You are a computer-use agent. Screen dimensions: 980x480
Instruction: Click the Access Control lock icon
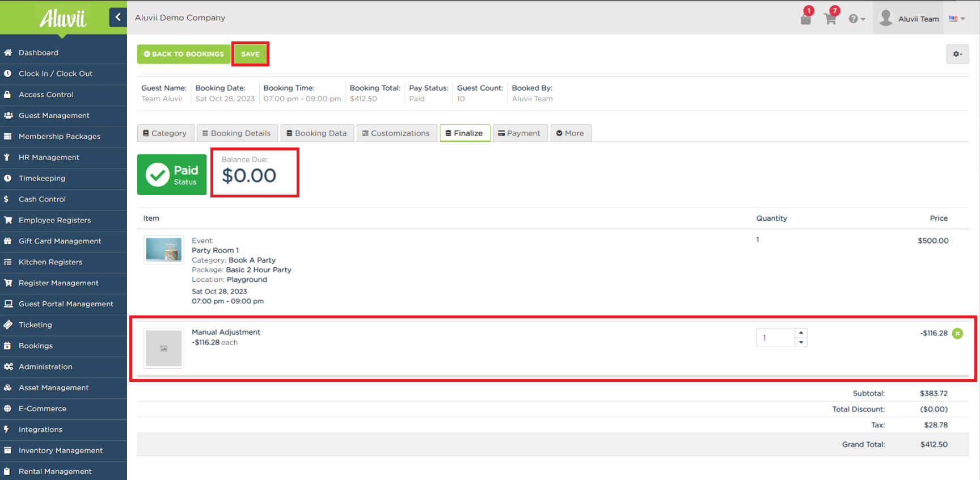[x=8, y=95]
